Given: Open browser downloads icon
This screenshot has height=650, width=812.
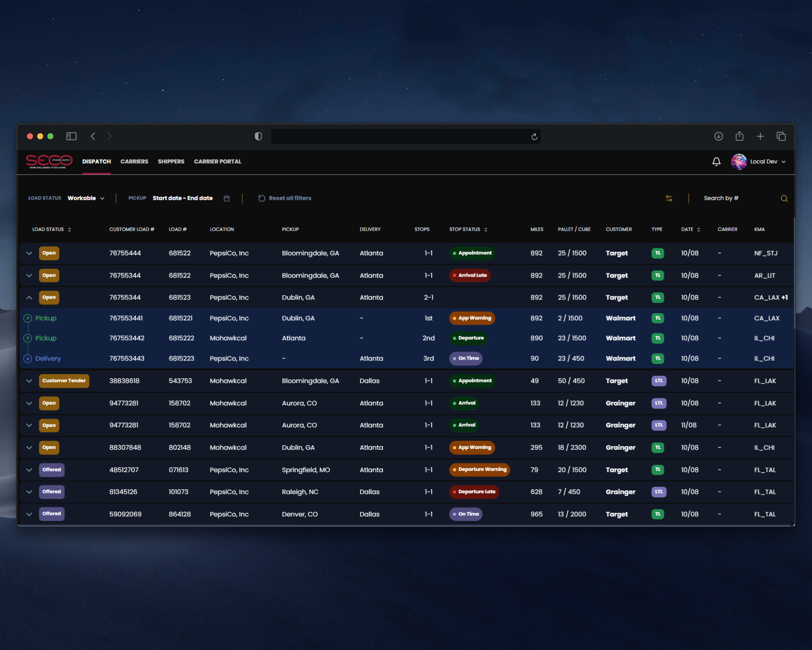Looking at the screenshot, I should (x=718, y=136).
